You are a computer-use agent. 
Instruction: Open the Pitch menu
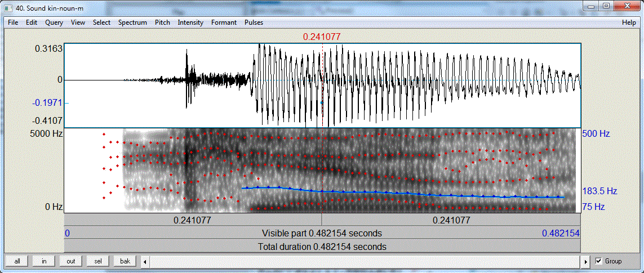[162, 23]
